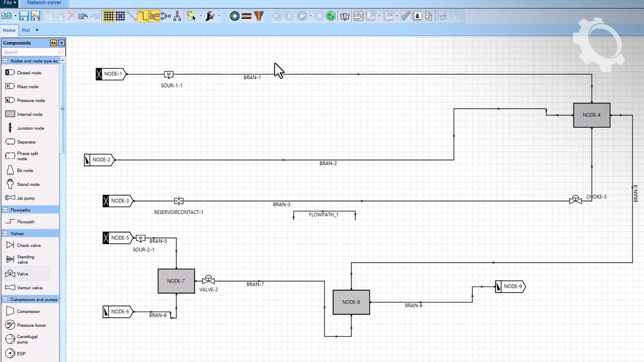
Task: Click the Save icon in the toolbar
Action: (x=24, y=16)
